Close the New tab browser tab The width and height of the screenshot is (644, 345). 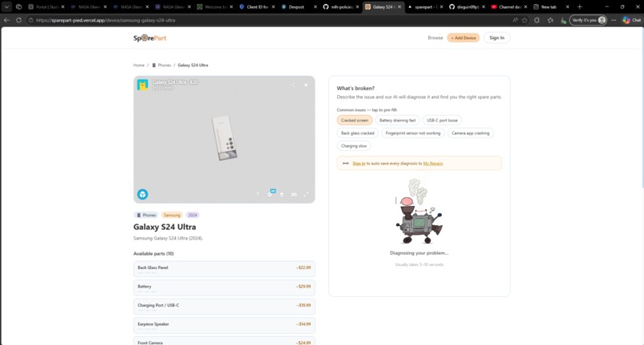pyautogui.click(x=567, y=6)
